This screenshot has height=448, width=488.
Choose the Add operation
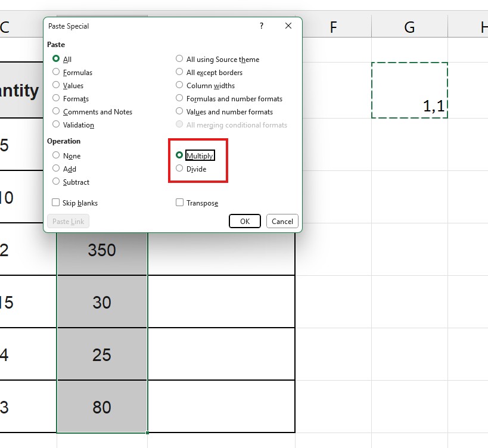55,169
